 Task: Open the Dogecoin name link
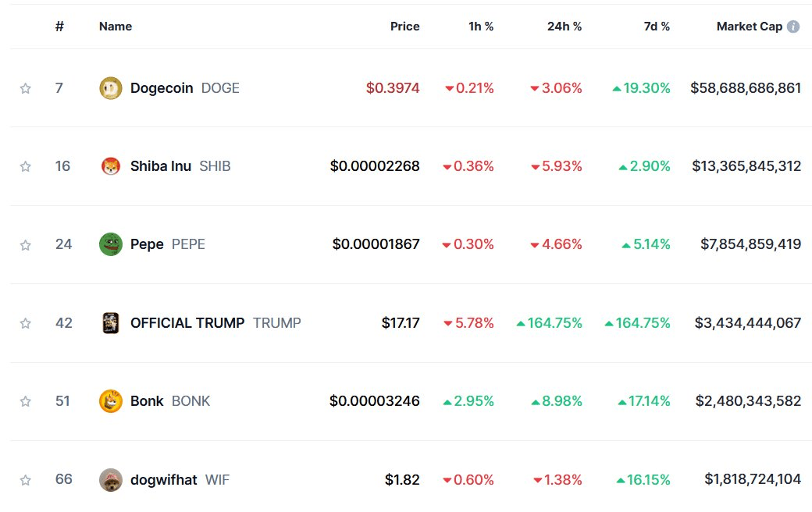pyautogui.click(x=162, y=88)
